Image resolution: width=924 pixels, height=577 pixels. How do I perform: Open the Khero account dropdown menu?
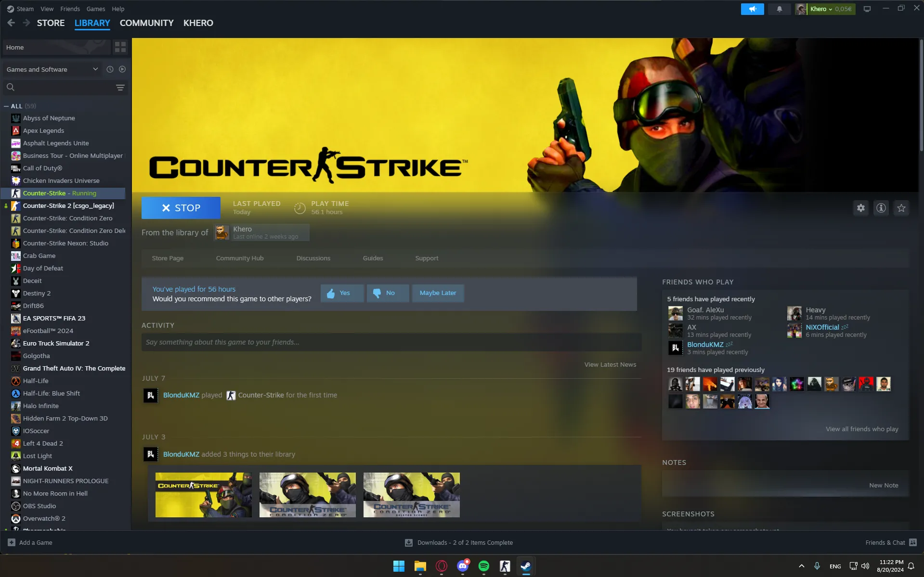tap(825, 9)
